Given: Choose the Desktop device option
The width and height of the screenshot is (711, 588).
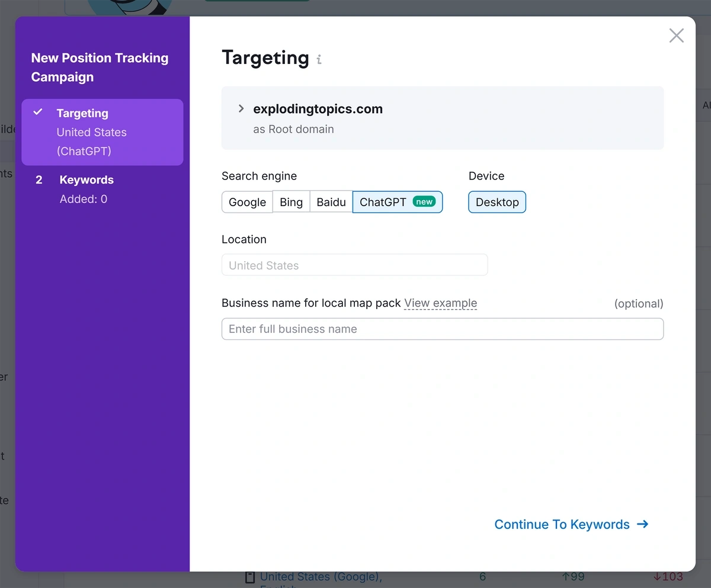Looking at the screenshot, I should point(497,202).
